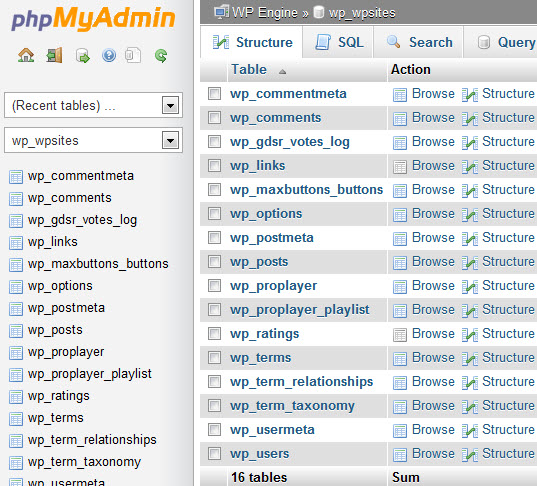Click Browse icon in wp_term_relationships row

click(400, 383)
